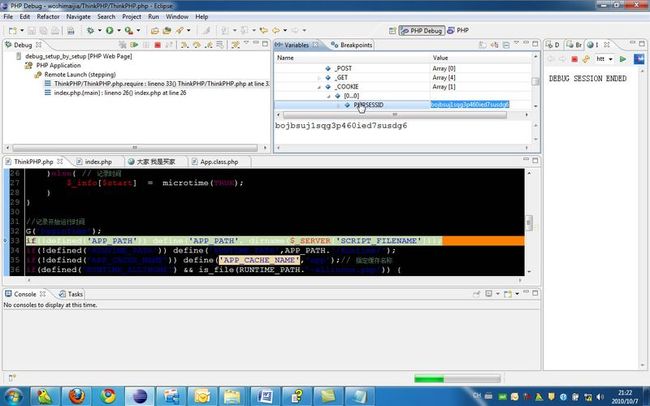Click the green Go arrow in browser view
The height and width of the screenshot is (406, 650).
[623, 59]
